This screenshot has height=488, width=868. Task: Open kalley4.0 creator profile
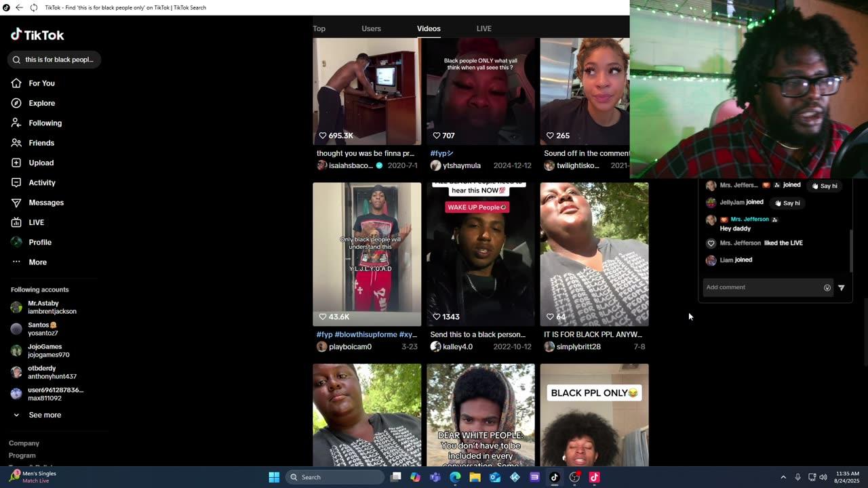(x=452, y=346)
